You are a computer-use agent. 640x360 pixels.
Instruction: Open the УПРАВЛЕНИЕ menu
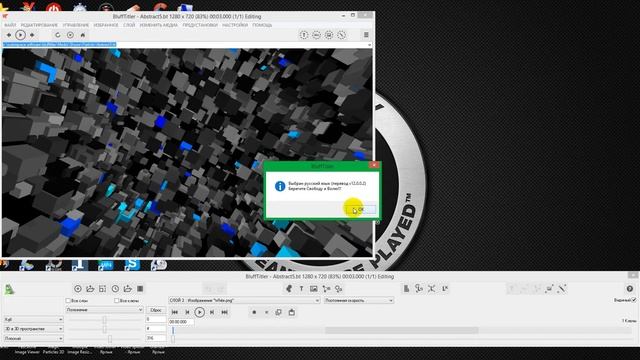[76, 25]
